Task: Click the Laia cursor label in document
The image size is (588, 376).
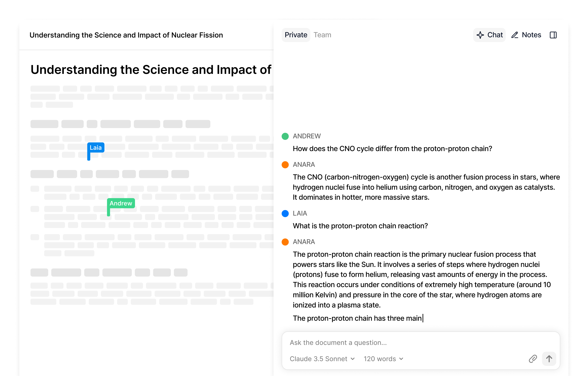Action: (x=96, y=148)
